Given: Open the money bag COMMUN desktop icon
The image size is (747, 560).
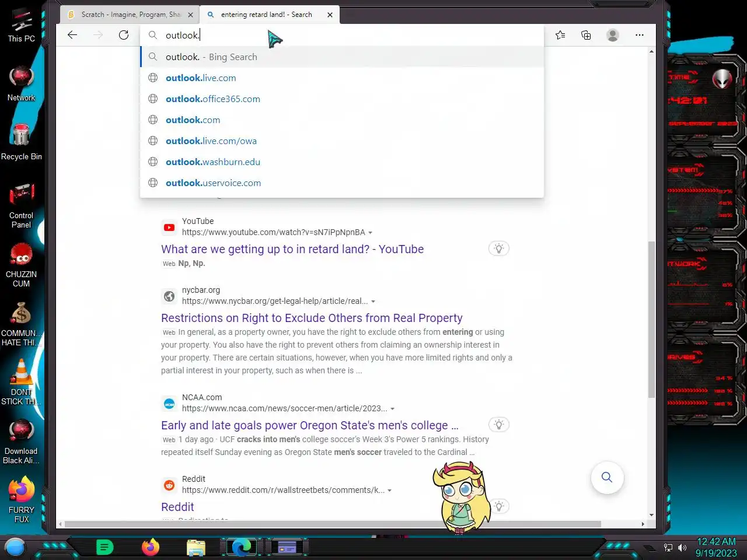Looking at the screenshot, I should (x=22, y=324).
